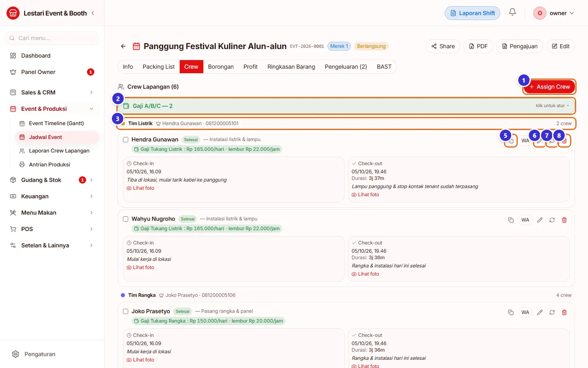588x368 pixels.
Task: Click the Pengajuan button
Action: pyautogui.click(x=520, y=46)
